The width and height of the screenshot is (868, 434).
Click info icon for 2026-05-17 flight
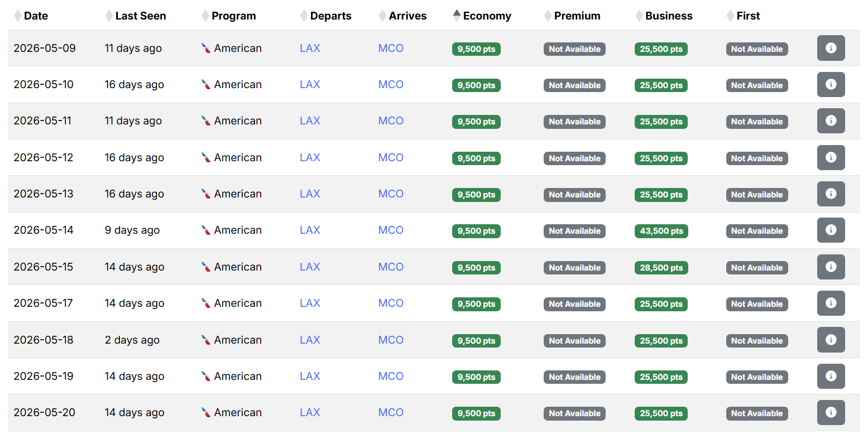pos(831,303)
